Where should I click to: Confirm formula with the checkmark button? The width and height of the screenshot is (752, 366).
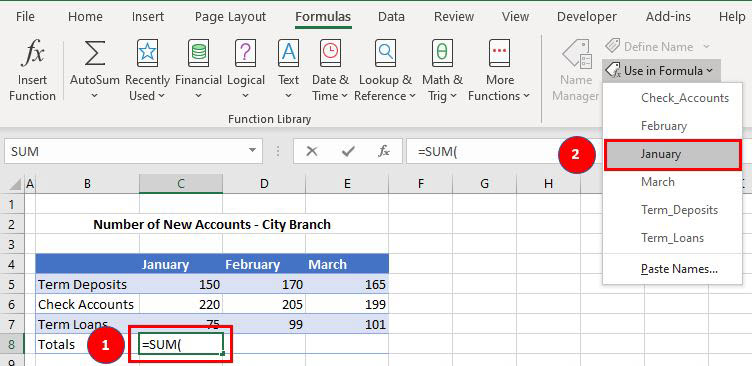[x=348, y=152]
